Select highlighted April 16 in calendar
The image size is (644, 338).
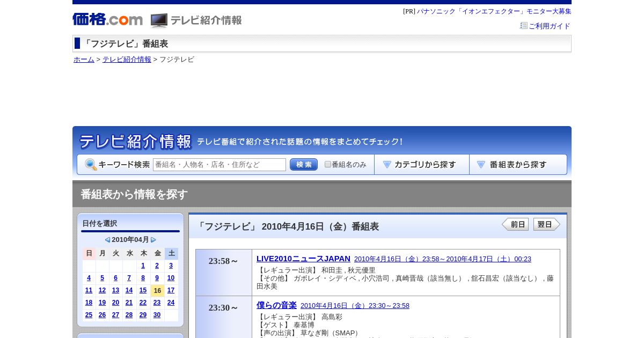click(157, 290)
